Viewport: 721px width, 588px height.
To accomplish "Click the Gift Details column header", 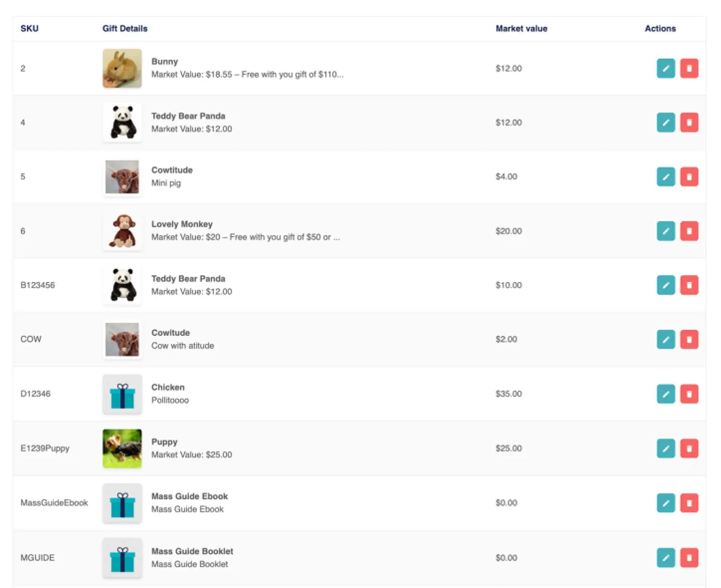I will (x=125, y=29).
